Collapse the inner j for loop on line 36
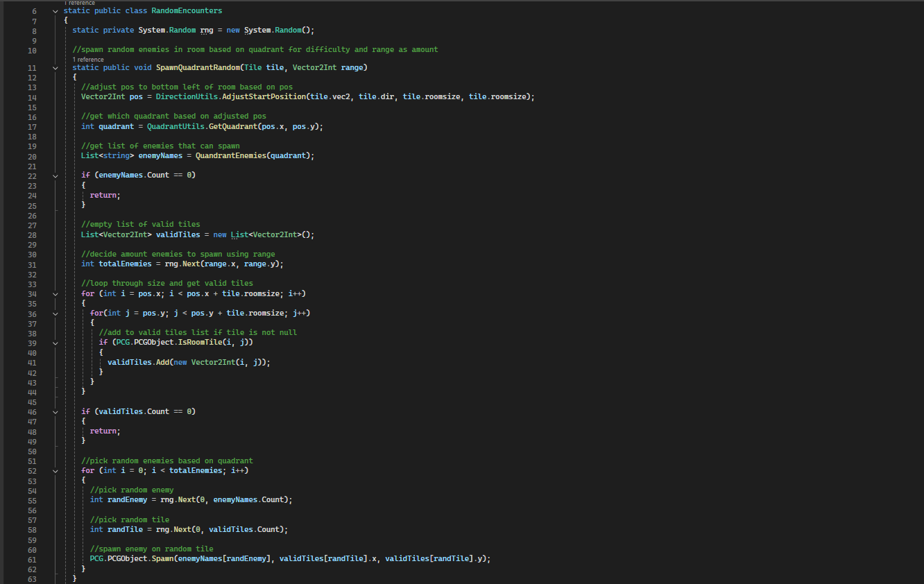This screenshot has height=584, width=924. [x=55, y=314]
